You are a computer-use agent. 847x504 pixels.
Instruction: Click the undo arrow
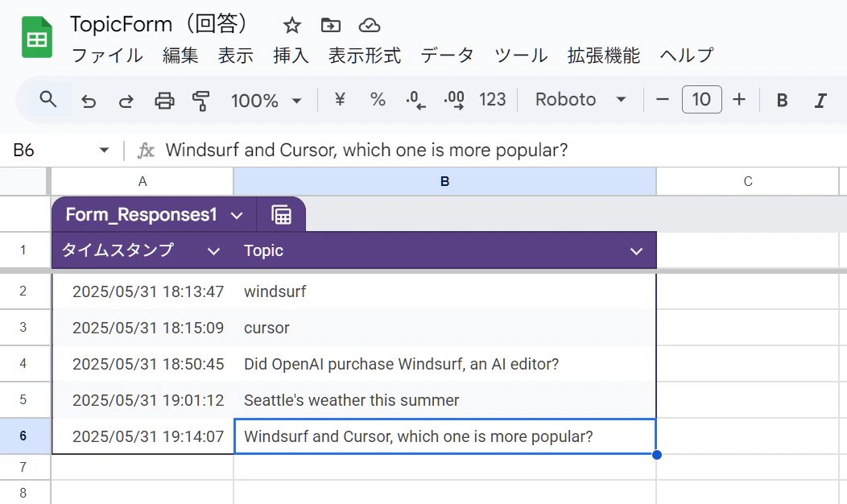click(x=88, y=101)
